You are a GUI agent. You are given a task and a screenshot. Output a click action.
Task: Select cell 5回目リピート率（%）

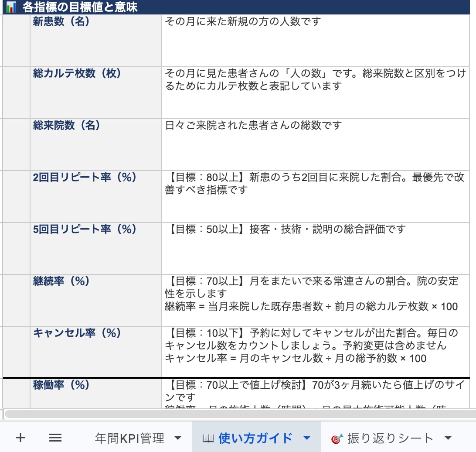pos(96,249)
